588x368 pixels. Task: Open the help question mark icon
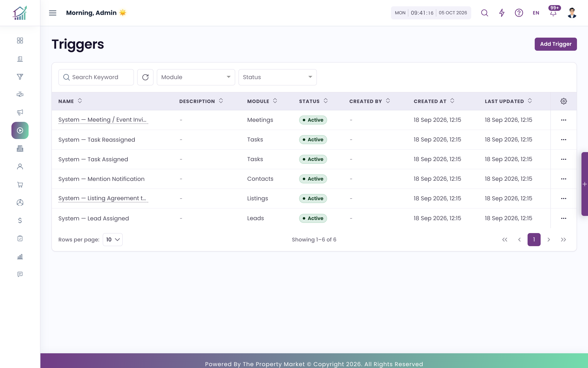(x=519, y=13)
